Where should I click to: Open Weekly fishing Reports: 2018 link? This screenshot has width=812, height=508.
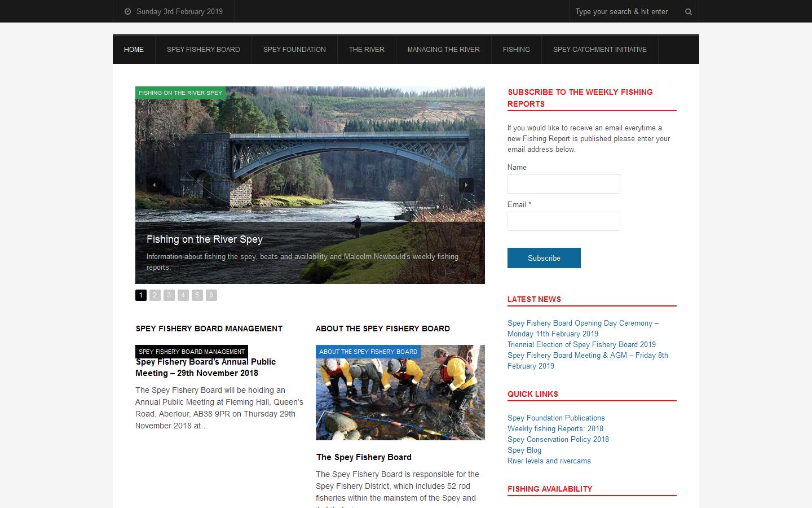[x=555, y=429]
